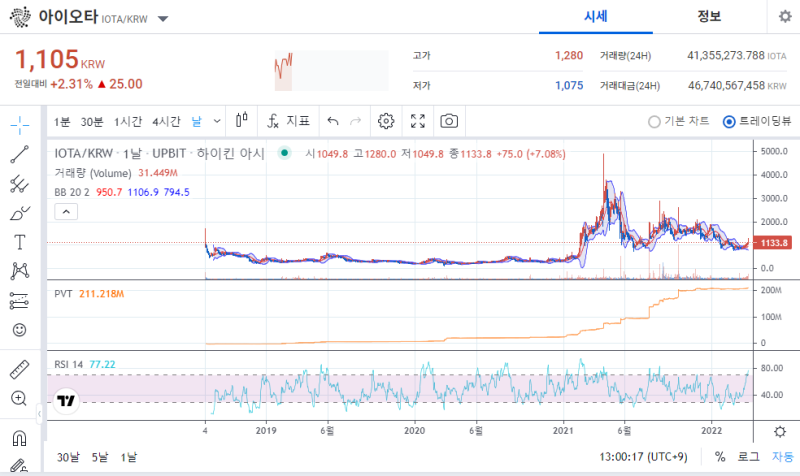Select the crosshair cursor tool
This screenshot has width=800, height=476.
20,125
